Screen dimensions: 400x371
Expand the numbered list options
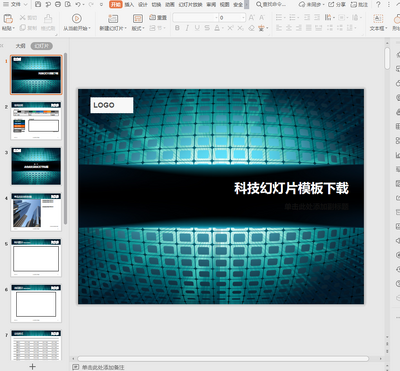pyautogui.click(x=297, y=17)
